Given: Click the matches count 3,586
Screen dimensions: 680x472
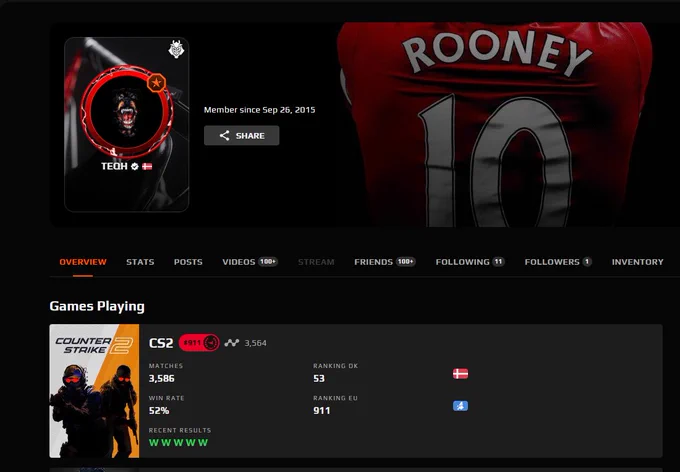Looking at the screenshot, I should [x=161, y=378].
